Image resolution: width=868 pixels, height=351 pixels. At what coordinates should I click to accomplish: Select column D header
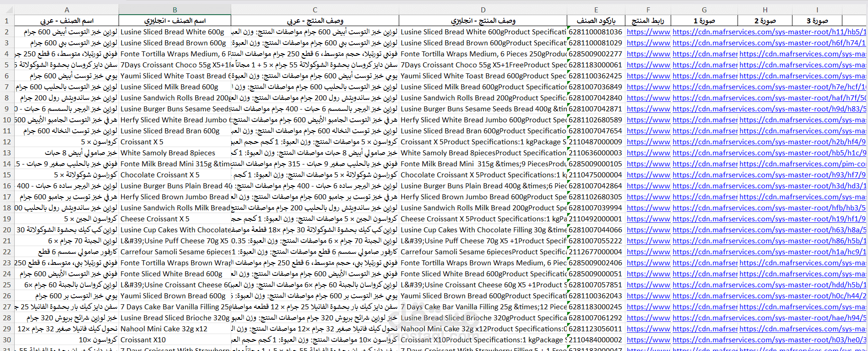coord(483,10)
